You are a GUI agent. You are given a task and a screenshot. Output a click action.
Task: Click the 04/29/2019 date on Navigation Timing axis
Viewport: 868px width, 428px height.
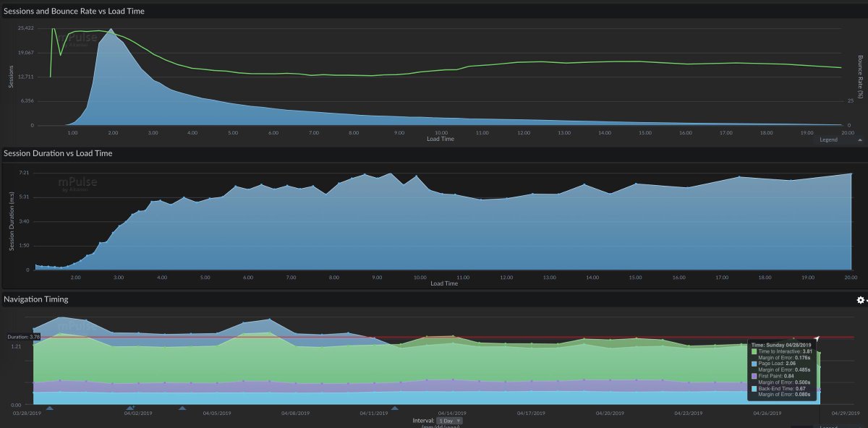tap(845, 414)
